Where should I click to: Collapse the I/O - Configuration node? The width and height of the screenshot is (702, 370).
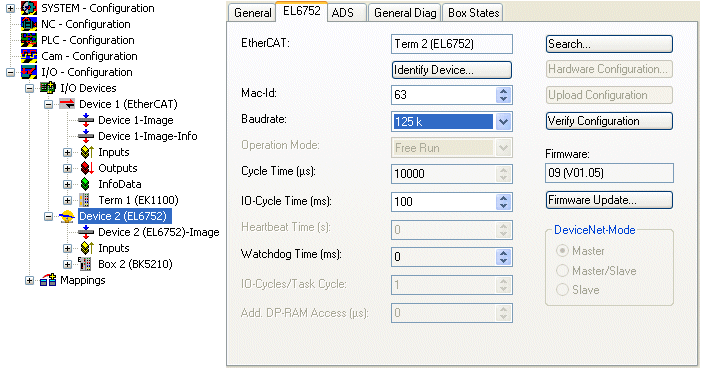click(10, 72)
